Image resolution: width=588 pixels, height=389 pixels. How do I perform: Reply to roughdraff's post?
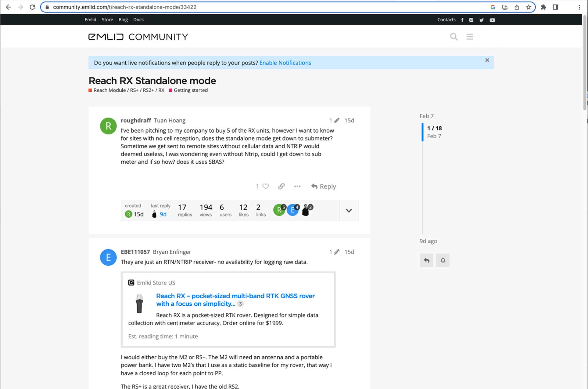point(324,186)
